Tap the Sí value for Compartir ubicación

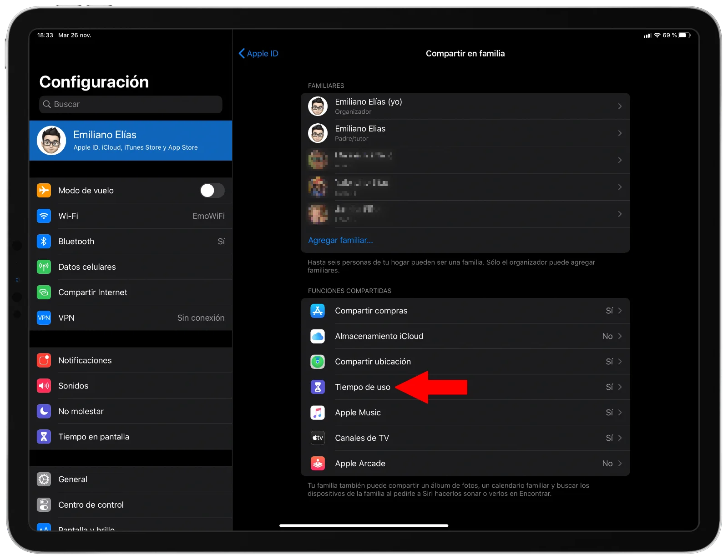tap(609, 362)
